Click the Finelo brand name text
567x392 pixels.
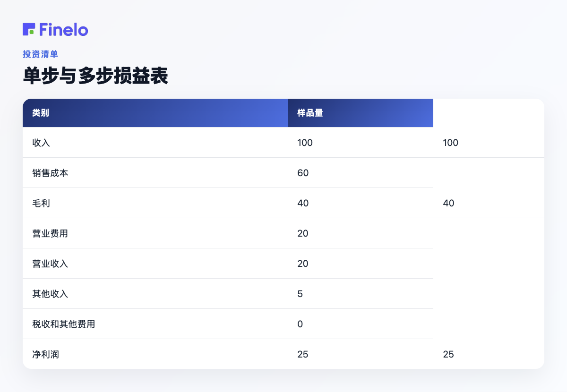coord(64,29)
